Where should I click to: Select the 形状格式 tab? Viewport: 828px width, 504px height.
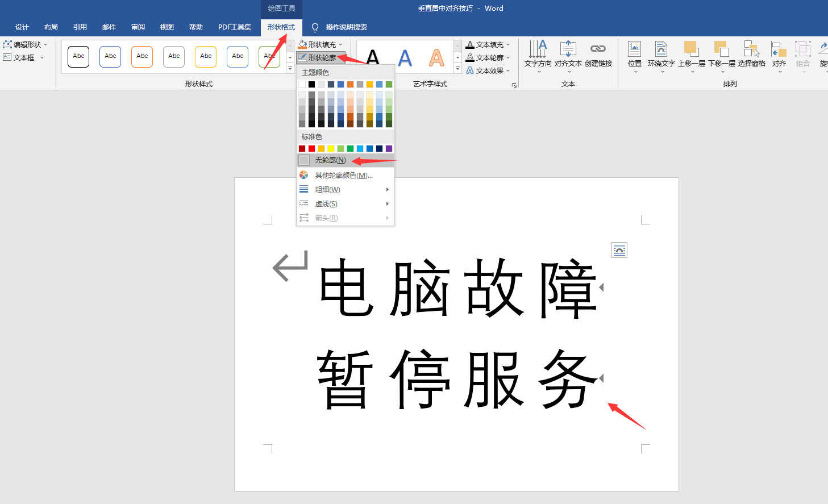tap(281, 27)
